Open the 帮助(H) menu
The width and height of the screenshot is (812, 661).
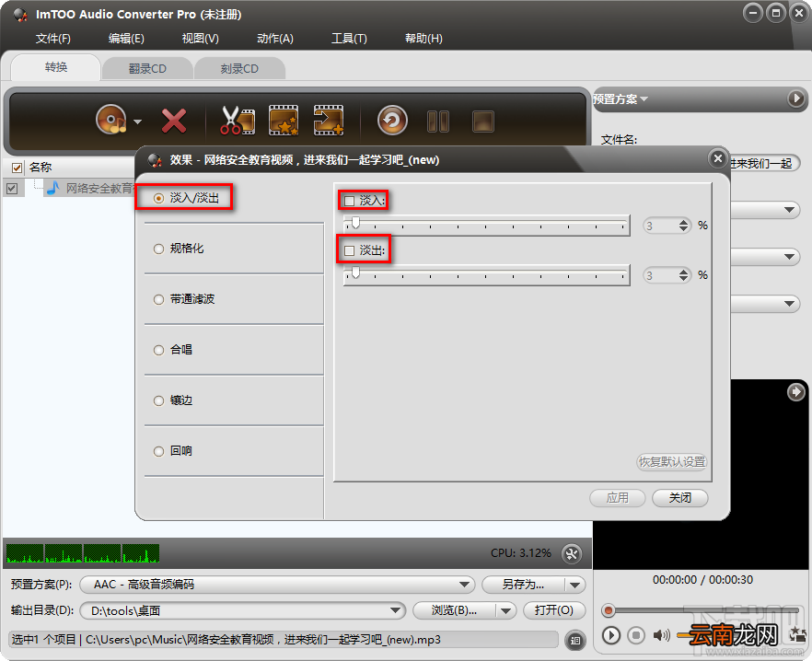pyautogui.click(x=423, y=39)
